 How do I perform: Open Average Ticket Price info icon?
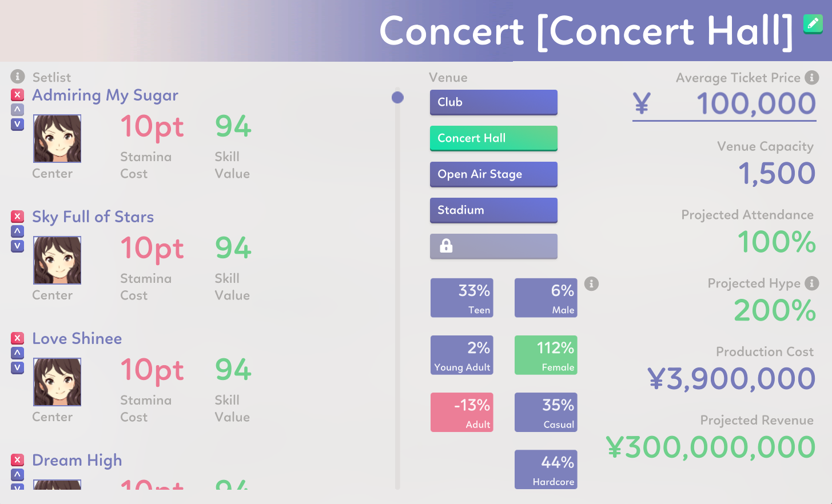pos(811,77)
